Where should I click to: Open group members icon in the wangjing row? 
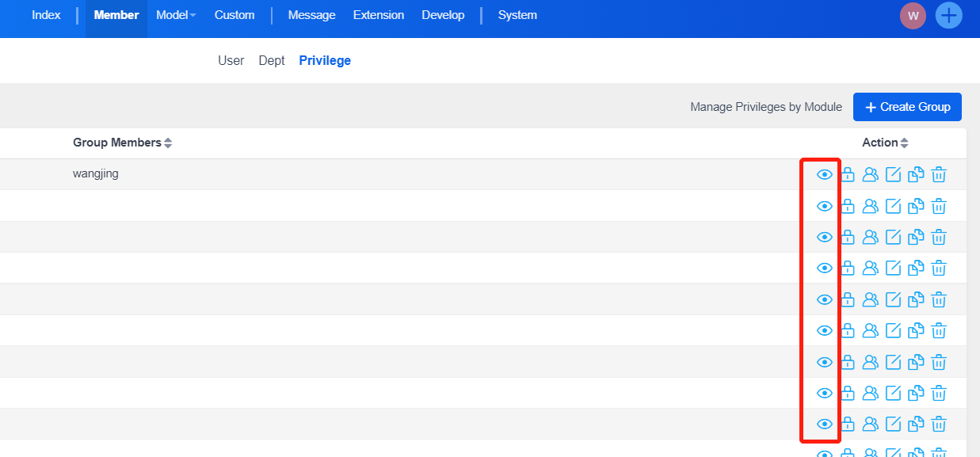(x=870, y=175)
